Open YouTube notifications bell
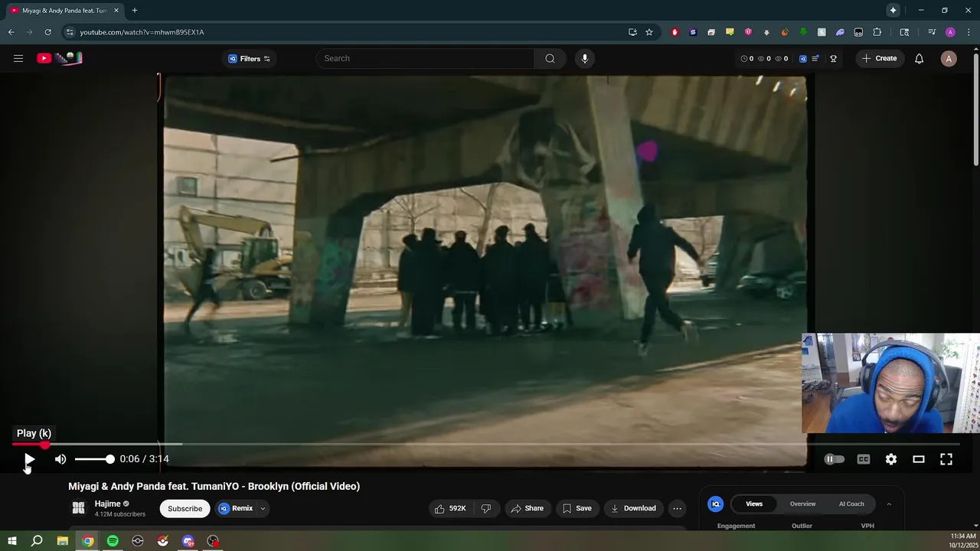This screenshot has height=551, width=980. pyautogui.click(x=920, y=59)
